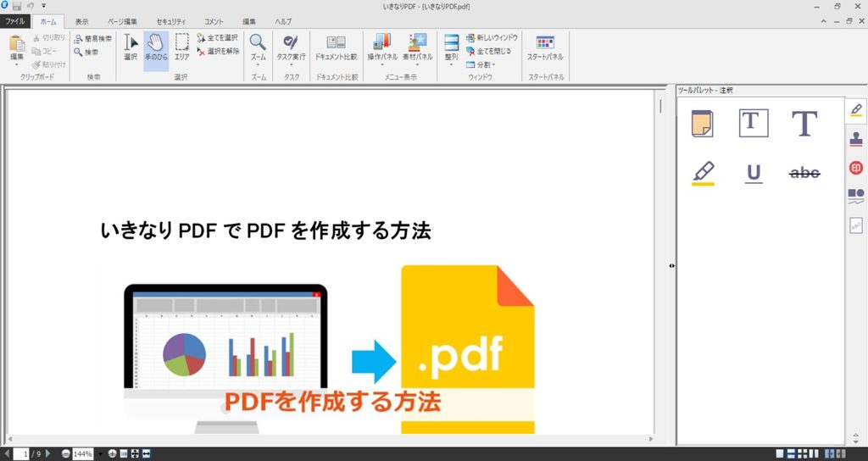Select the yellow highlighter annotation tool

(x=703, y=173)
